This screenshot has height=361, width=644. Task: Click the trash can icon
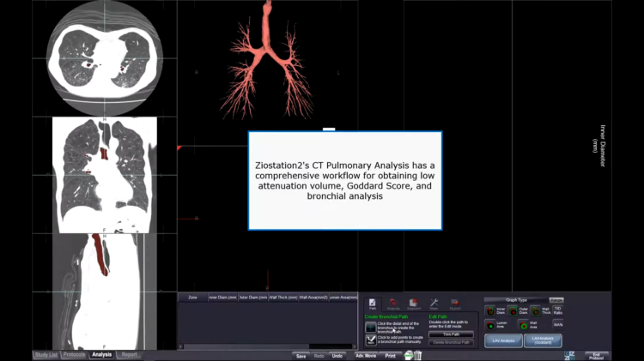pyautogui.click(x=417, y=355)
